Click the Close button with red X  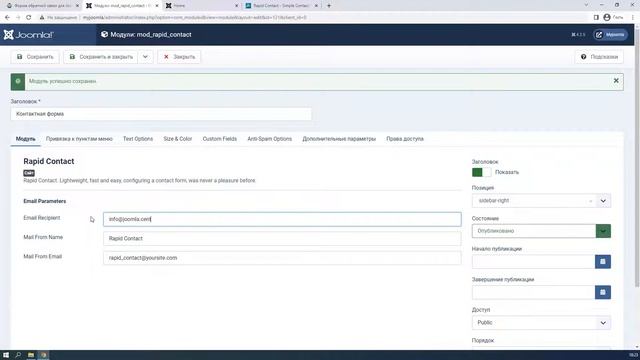click(179, 57)
